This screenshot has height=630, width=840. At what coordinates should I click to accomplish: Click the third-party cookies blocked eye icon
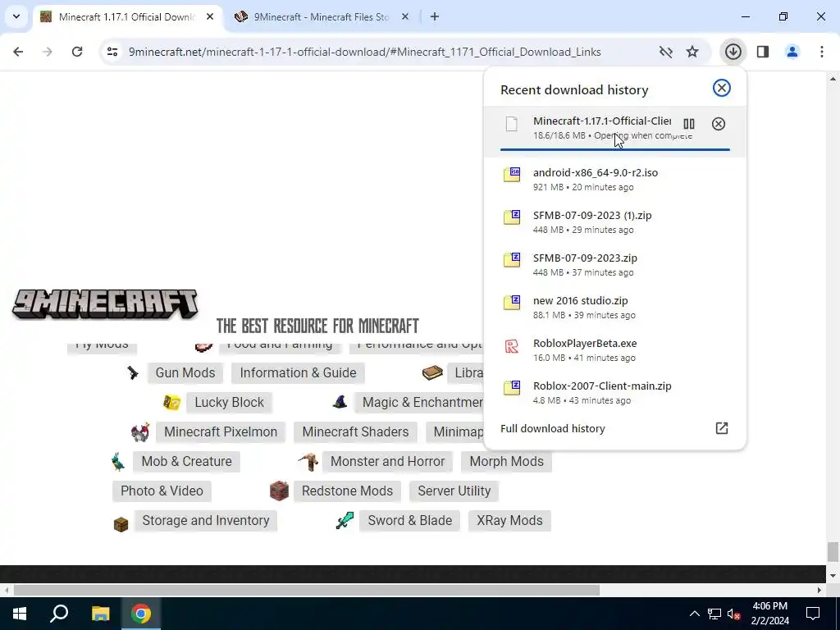pos(665,52)
